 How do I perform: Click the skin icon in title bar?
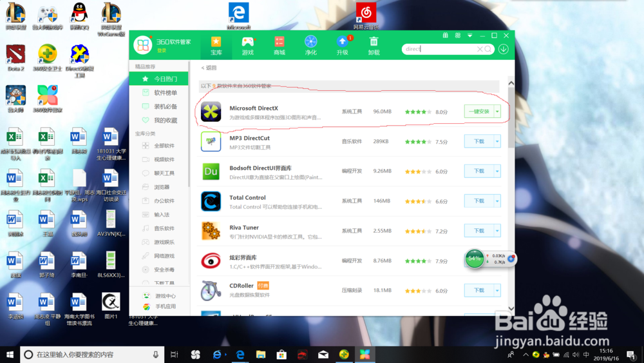tap(457, 35)
